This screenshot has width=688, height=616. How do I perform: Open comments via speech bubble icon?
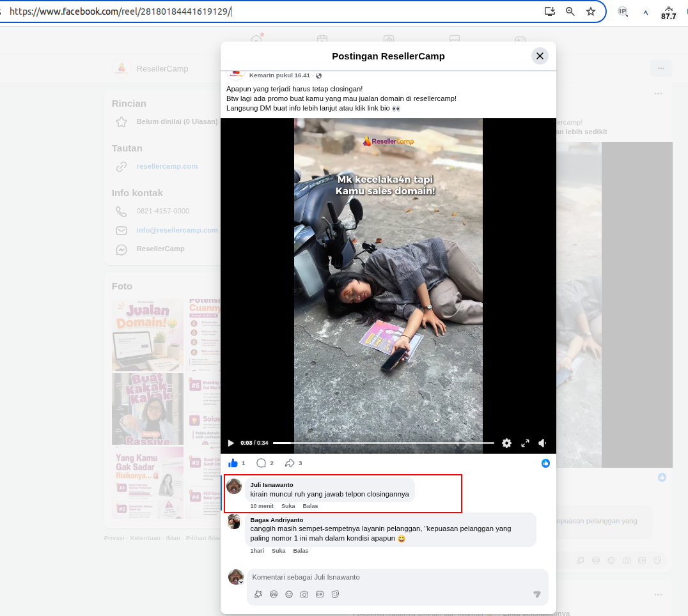point(261,463)
